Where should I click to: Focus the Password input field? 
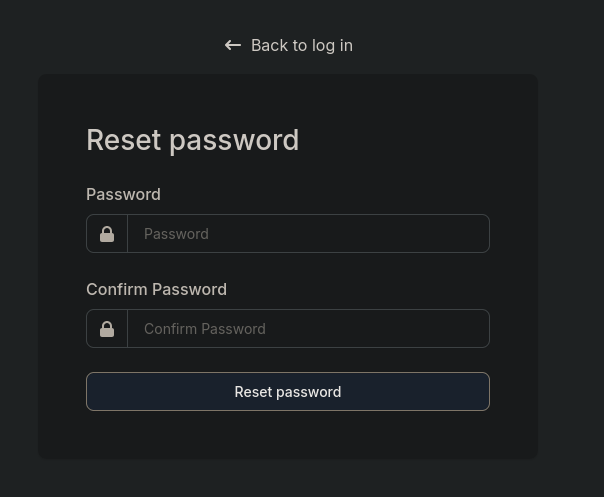pos(308,234)
